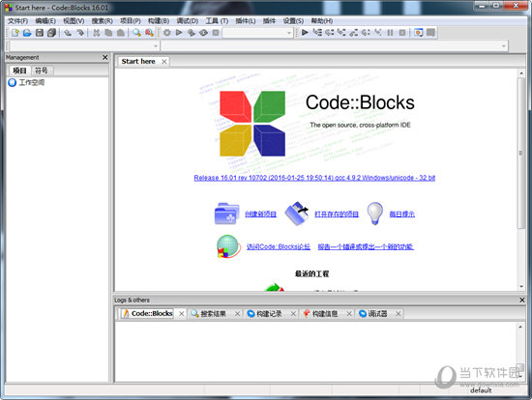Open the 文件(F) menu

pos(17,21)
